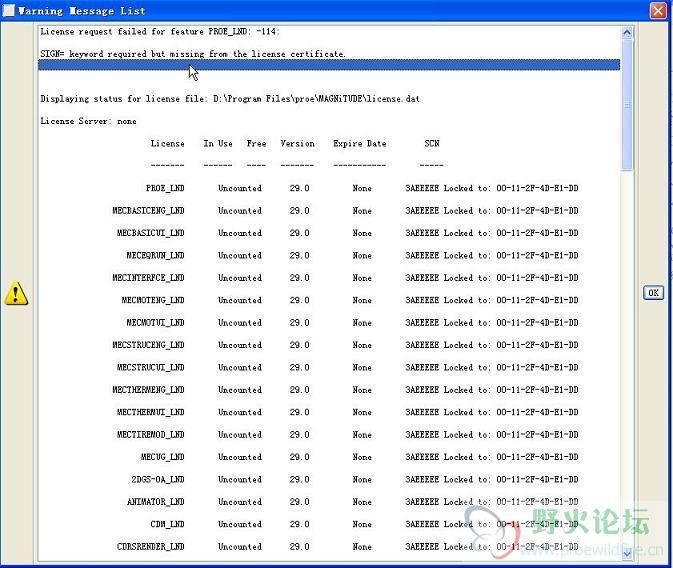
Task: Click the 'In Use' column header
Action: click(218, 143)
